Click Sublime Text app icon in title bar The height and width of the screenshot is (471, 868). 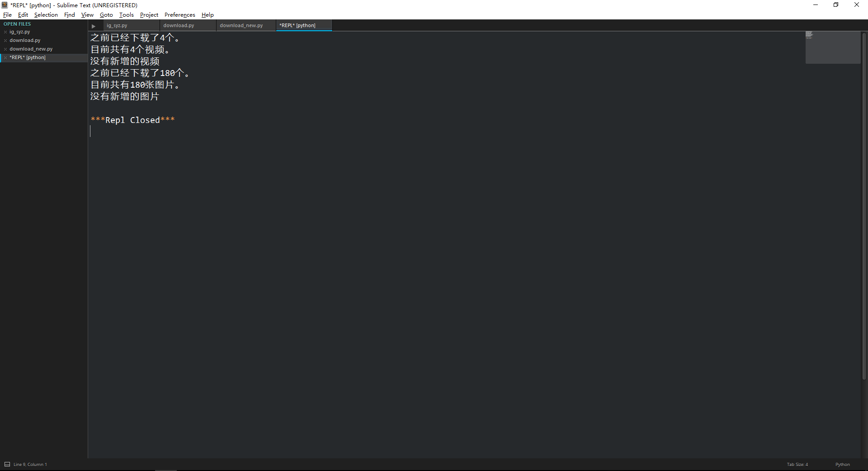[x=5, y=5]
